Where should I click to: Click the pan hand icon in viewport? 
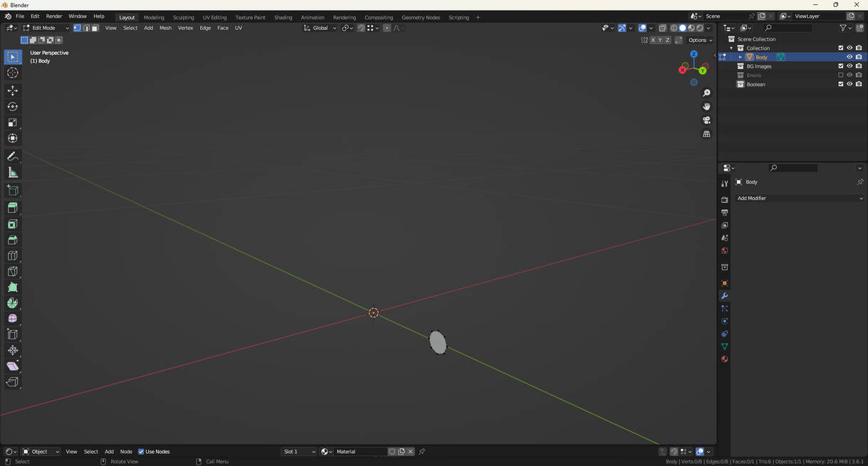click(x=706, y=107)
